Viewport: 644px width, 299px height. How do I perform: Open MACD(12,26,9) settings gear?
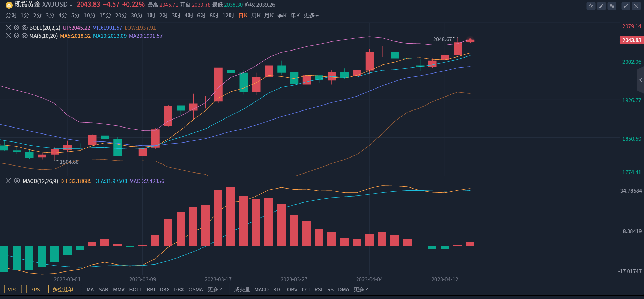pos(17,181)
